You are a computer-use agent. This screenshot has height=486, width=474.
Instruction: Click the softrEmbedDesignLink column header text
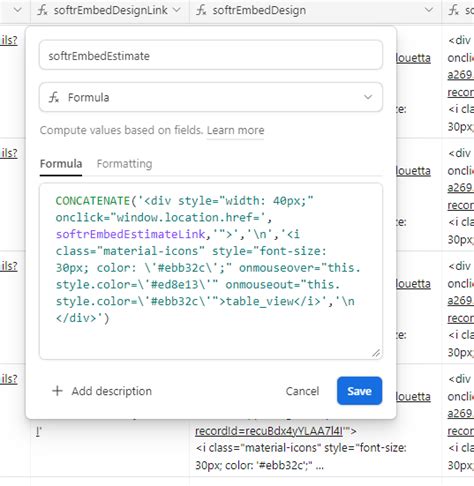[110, 10]
